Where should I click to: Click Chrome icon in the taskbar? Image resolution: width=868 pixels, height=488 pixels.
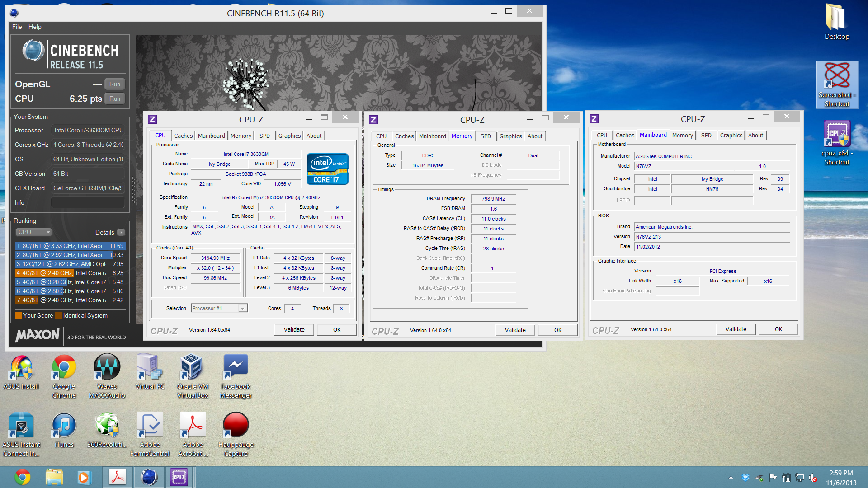tap(23, 477)
